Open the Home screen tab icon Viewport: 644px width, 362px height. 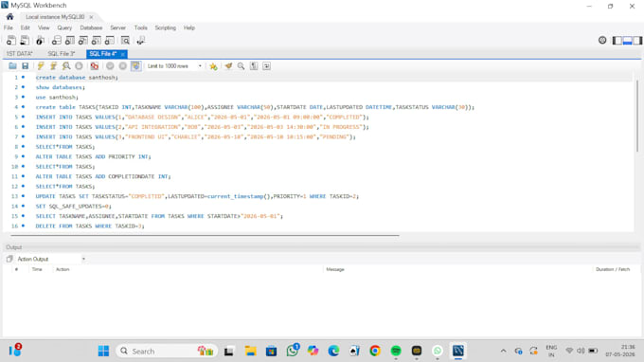pyautogui.click(x=9, y=17)
